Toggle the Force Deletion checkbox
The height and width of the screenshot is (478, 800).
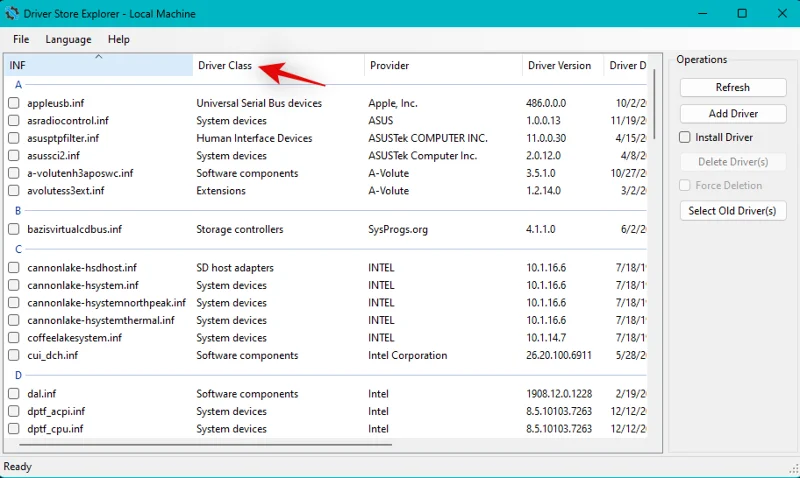(685, 185)
